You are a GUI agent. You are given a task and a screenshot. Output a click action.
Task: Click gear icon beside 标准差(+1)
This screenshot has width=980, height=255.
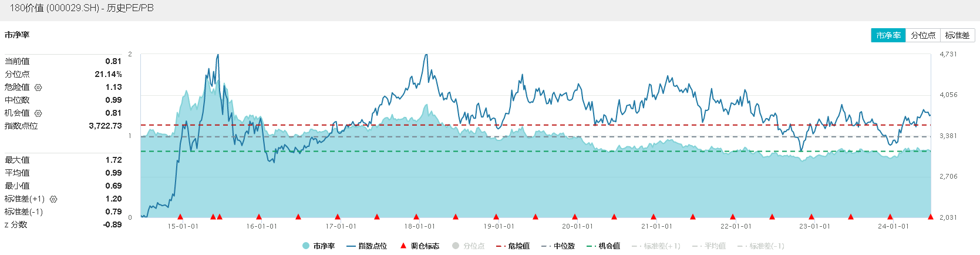[53, 199]
